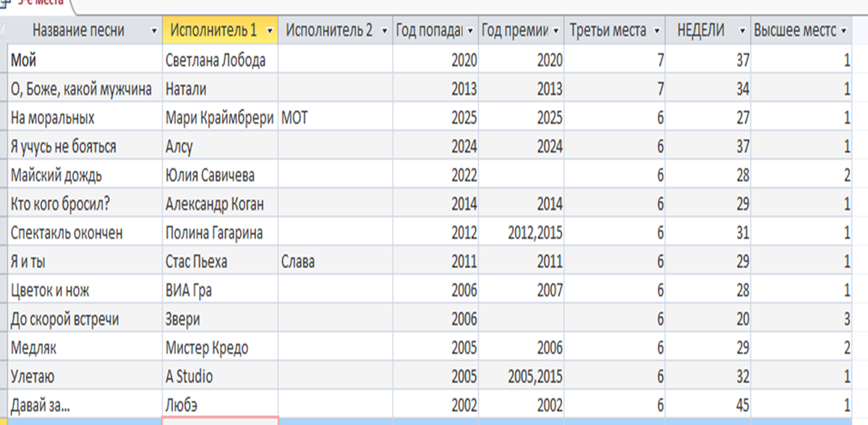Click the performer cell 'Полина Гагарина'
868x425 pixels.
pyautogui.click(x=221, y=232)
